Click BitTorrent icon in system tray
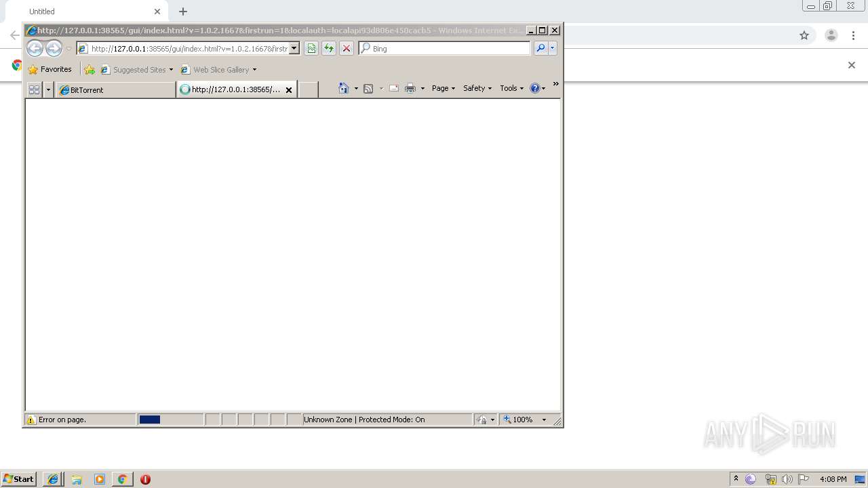Image resolution: width=868 pixels, height=488 pixels. (751, 479)
